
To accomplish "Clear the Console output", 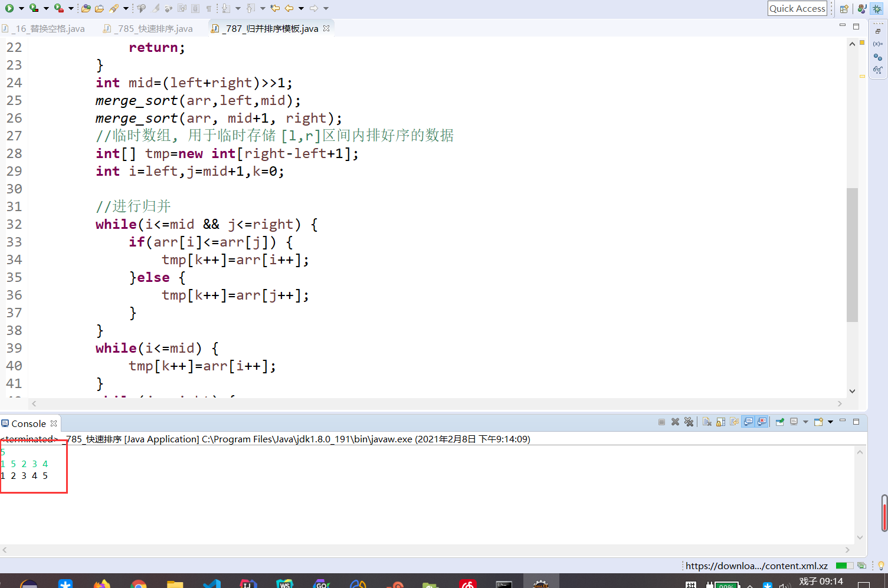I will point(707,422).
